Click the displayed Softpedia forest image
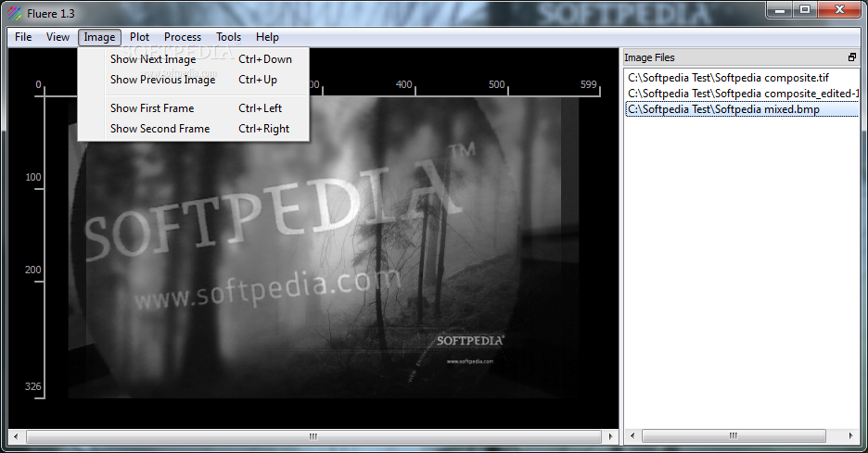Image resolution: width=868 pixels, height=453 pixels. 324,247
